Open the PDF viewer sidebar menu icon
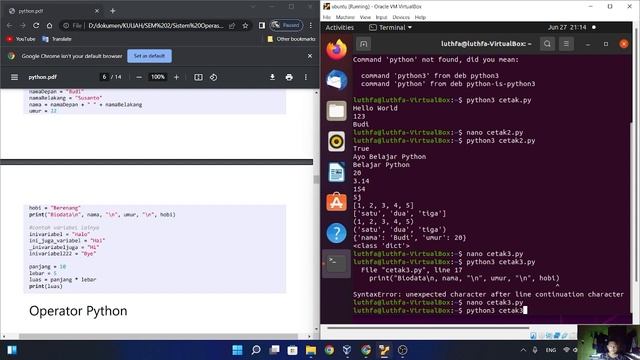 click(x=14, y=77)
